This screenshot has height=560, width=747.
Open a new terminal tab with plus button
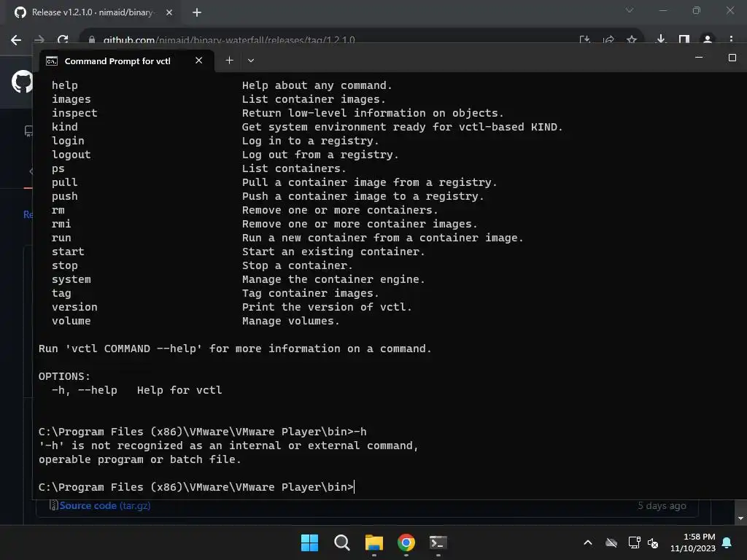click(x=229, y=61)
